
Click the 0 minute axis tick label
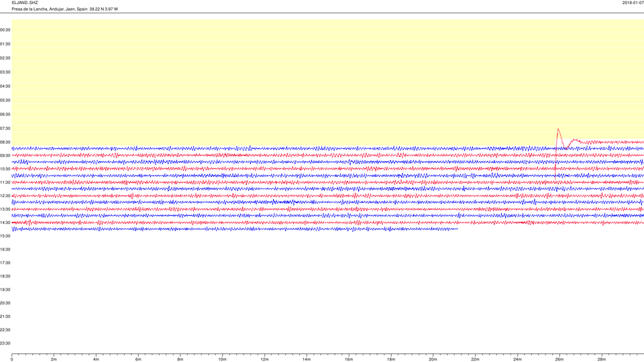pos(11,359)
